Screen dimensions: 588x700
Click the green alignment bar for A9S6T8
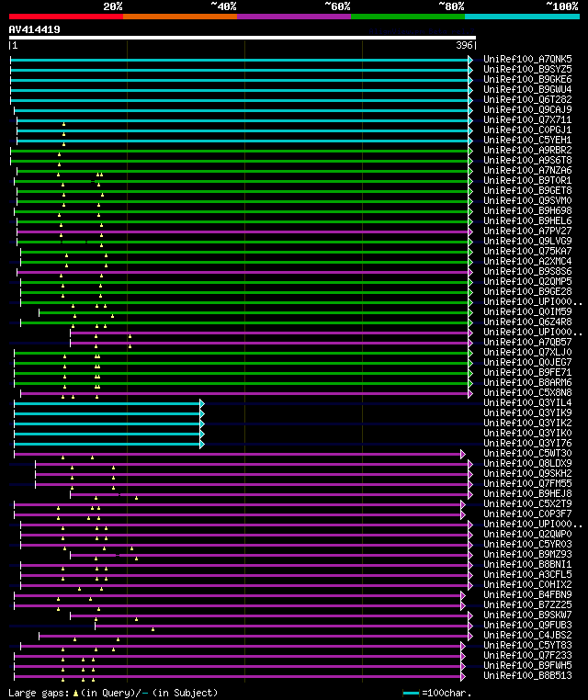(x=240, y=161)
